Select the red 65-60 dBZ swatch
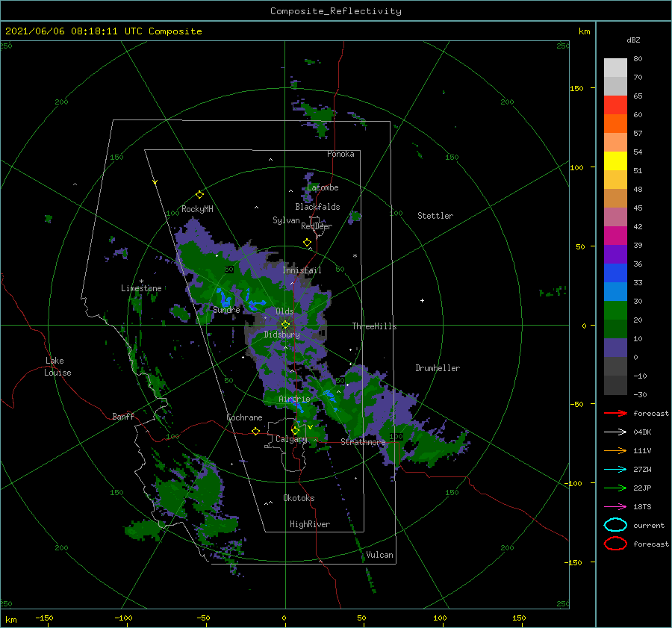Viewport: 672px width, 628px height. (615, 105)
